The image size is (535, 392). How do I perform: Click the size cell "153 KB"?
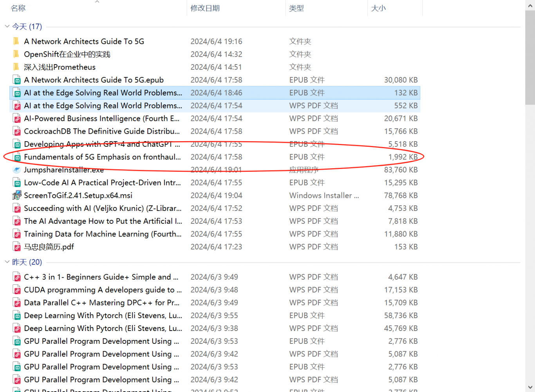pos(406,247)
